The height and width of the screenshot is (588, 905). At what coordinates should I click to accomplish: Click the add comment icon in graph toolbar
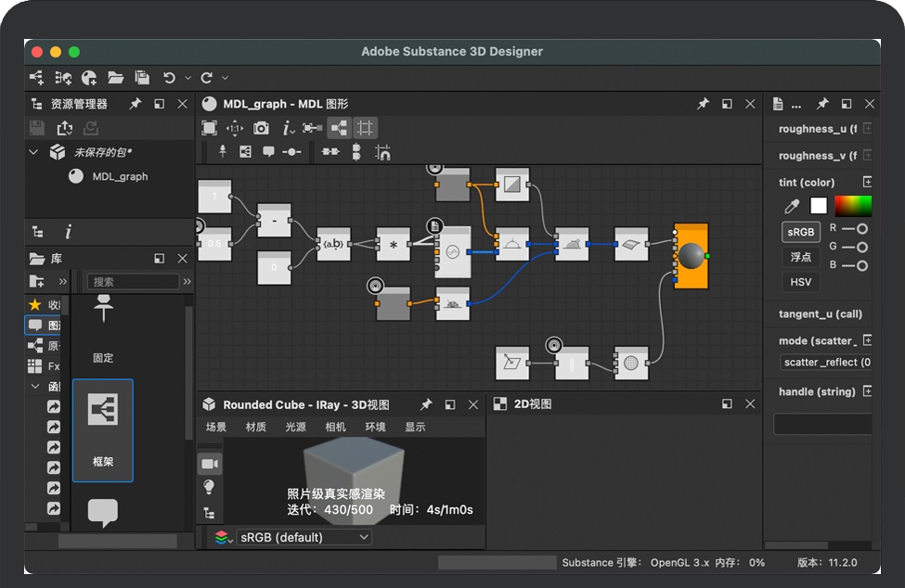pyautogui.click(x=268, y=151)
